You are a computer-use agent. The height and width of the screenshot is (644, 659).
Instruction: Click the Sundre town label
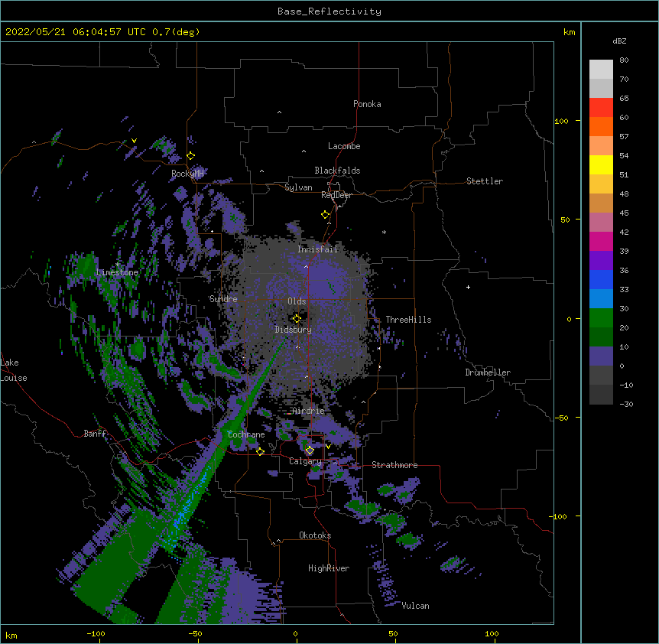tap(223, 299)
